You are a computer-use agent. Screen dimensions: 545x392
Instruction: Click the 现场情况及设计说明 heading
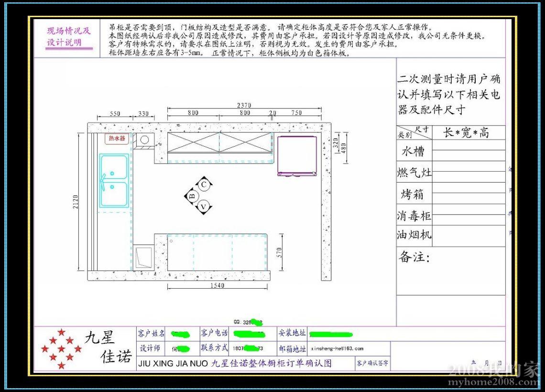[x=68, y=37]
